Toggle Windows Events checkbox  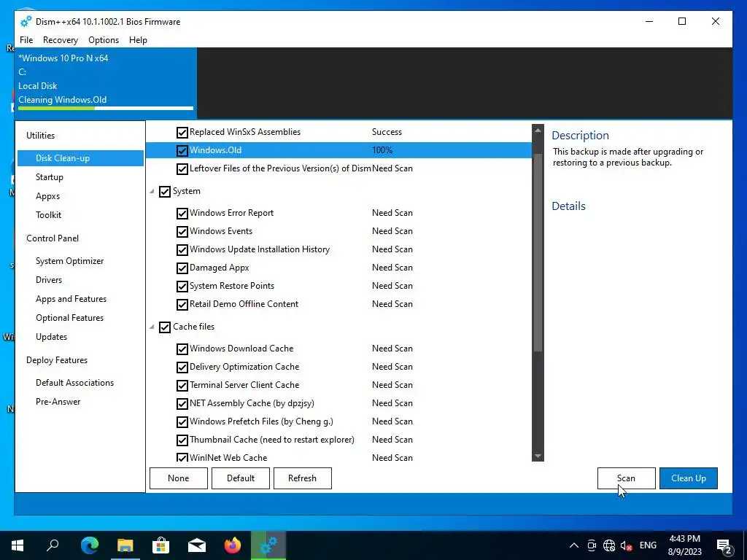tap(182, 231)
